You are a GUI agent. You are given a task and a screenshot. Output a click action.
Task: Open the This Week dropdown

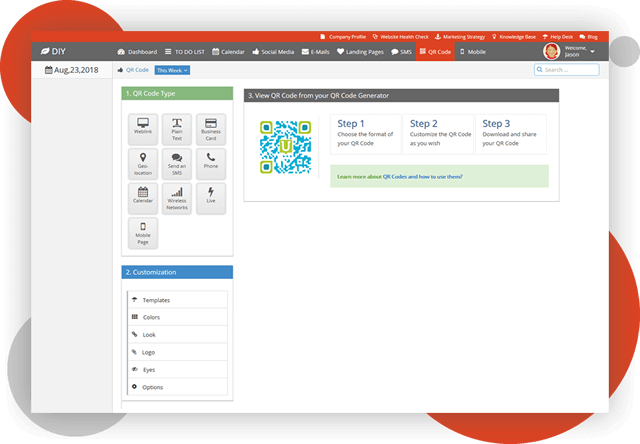(x=172, y=70)
